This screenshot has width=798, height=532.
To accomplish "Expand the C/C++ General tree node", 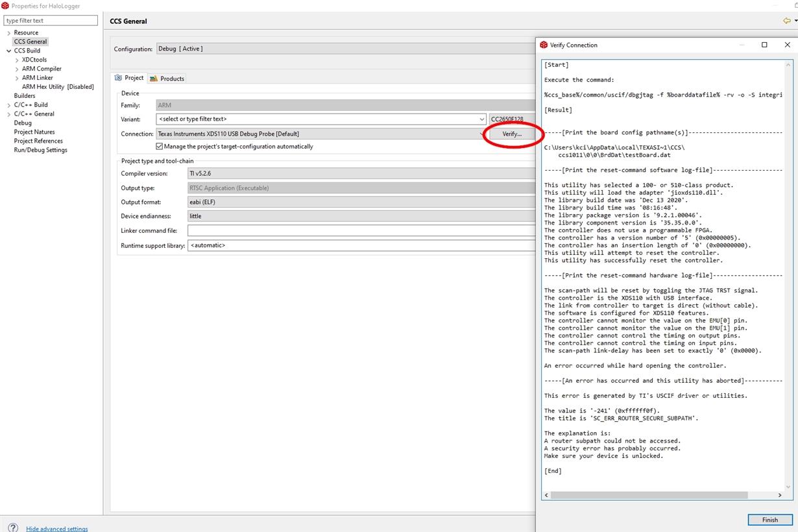I will (x=8, y=114).
